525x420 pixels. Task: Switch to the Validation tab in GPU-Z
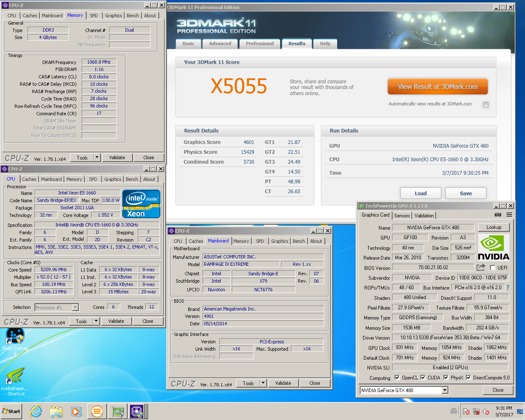(424, 216)
